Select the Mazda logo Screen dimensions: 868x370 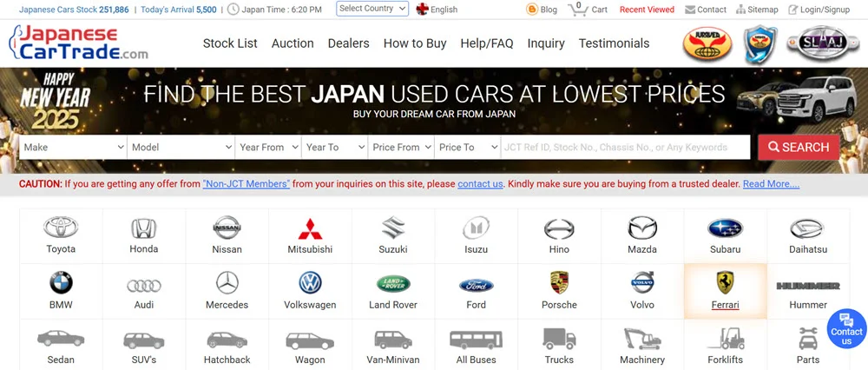[x=642, y=228]
